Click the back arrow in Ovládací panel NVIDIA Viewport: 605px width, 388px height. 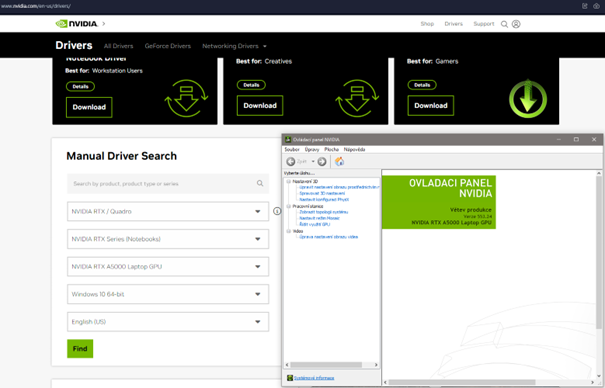point(291,161)
